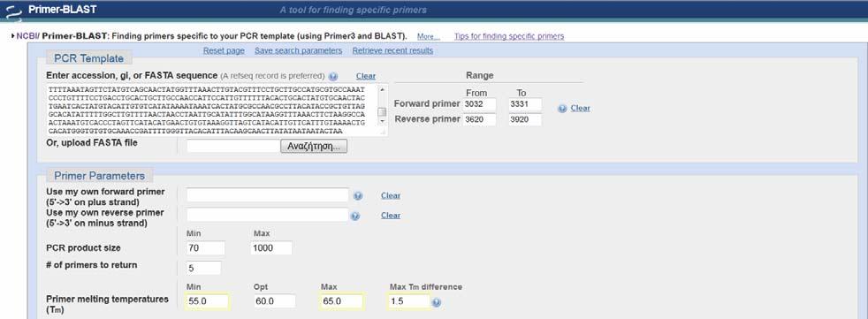Viewport: 868px width, 319px height.
Task: Focus the Tm Min field 55.0
Action: pos(208,302)
